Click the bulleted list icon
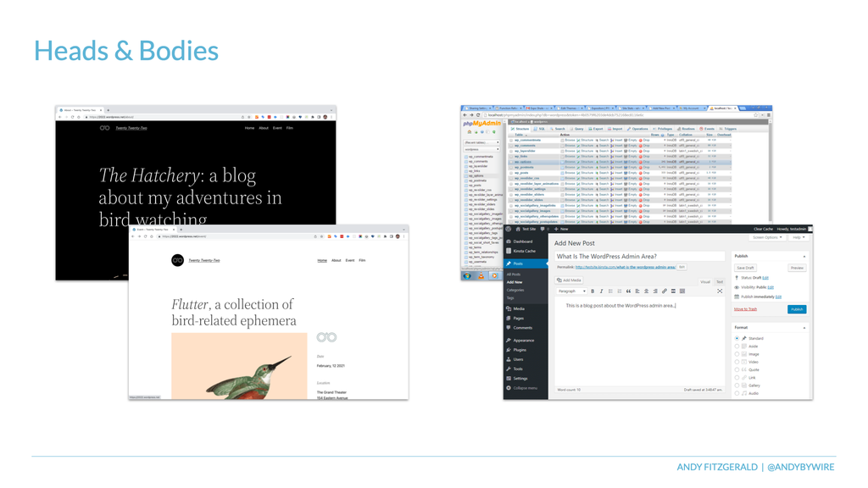Screen dimensions: 868x488 610,291
